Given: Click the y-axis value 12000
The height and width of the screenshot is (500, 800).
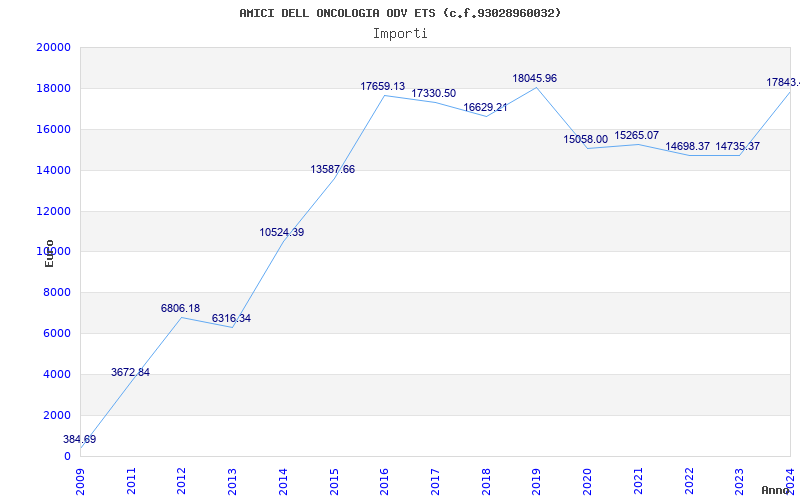Looking at the screenshot, I should [x=54, y=211].
